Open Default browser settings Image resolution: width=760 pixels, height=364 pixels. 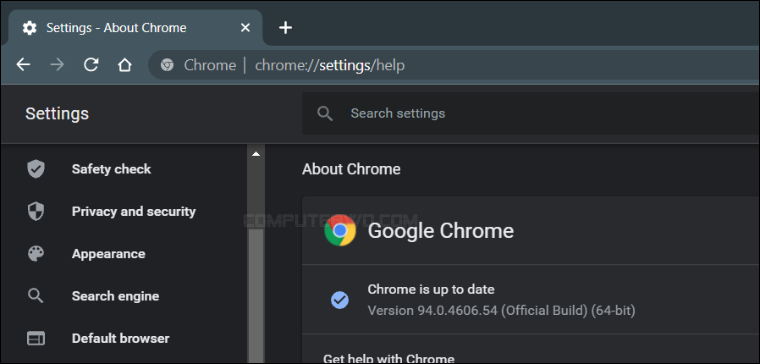(121, 338)
